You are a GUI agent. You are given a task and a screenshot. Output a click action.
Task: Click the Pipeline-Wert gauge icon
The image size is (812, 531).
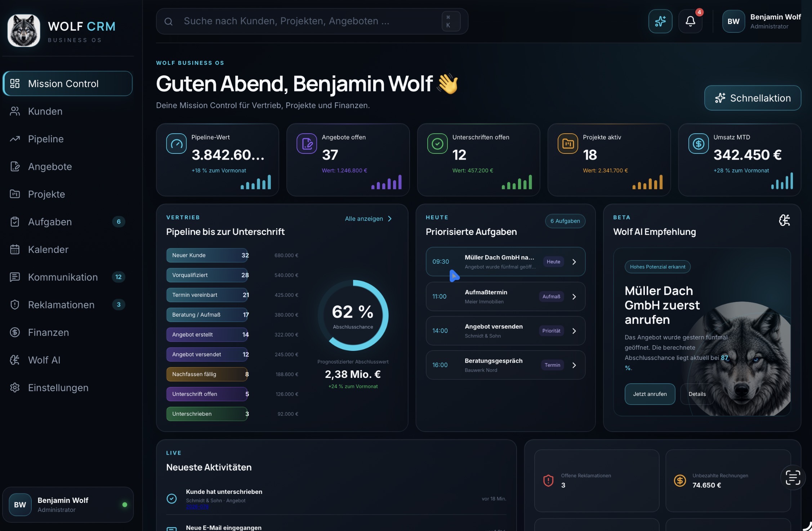tap(176, 143)
